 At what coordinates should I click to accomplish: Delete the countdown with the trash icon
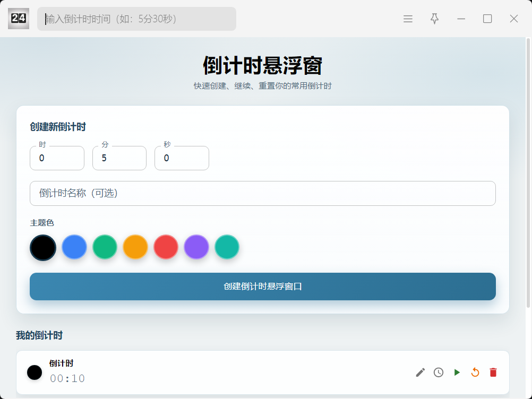(493, 372)
